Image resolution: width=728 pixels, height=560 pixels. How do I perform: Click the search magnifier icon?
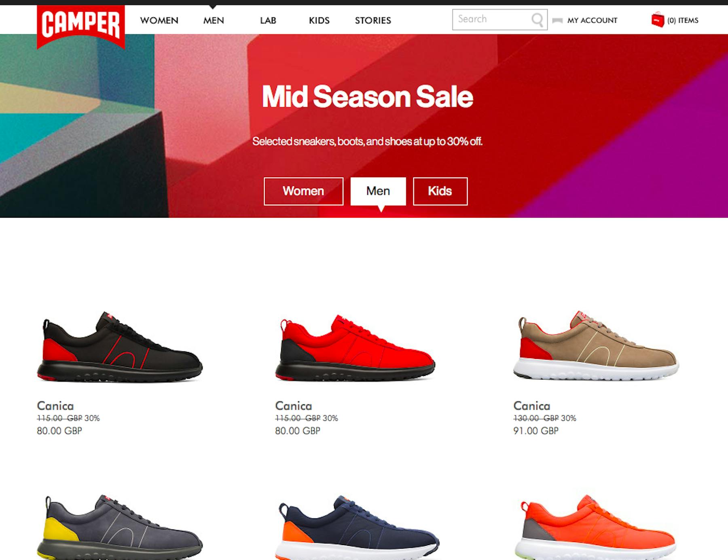pyautogui.click(x=537, y=19)
